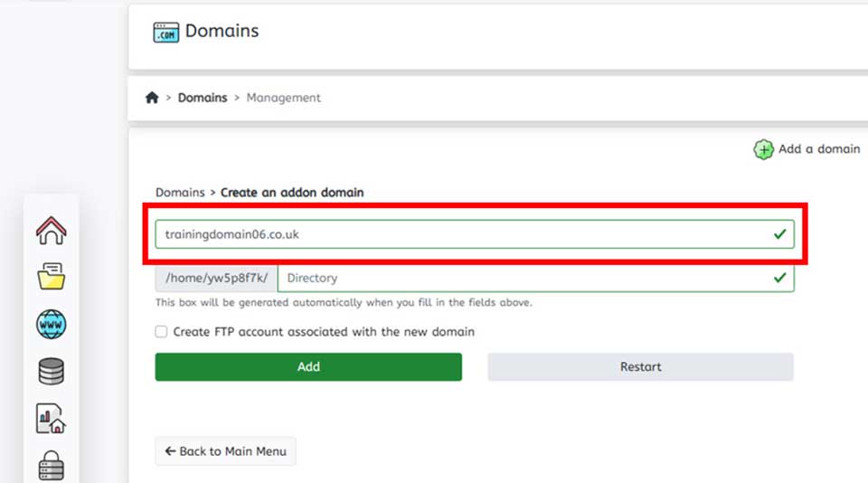Click the red home icon in sidebar
Image resolution: width=868 pixels, height=483 pixels.
[x=52, y=230]
